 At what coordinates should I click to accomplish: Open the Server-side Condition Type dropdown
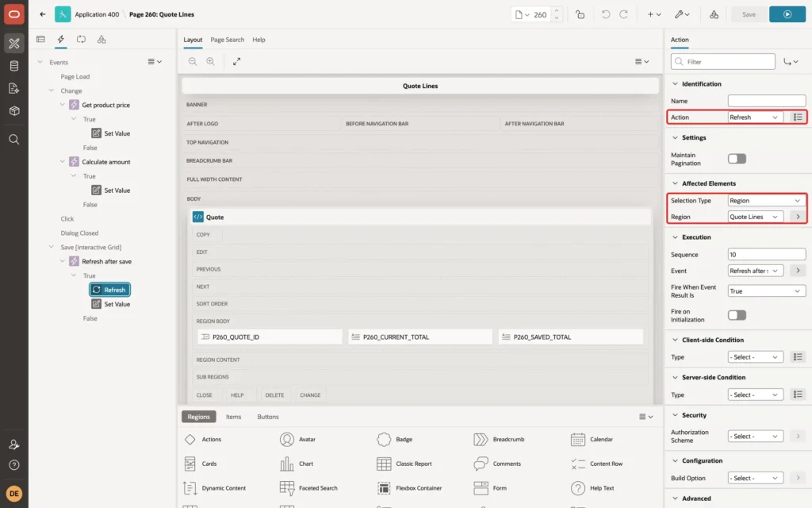coord(755,395)
